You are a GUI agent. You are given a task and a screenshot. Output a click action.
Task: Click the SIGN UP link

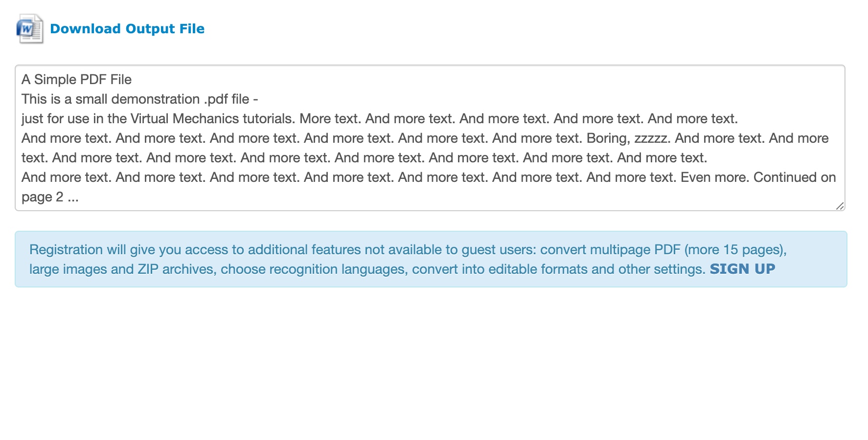[x=742, y=269]
